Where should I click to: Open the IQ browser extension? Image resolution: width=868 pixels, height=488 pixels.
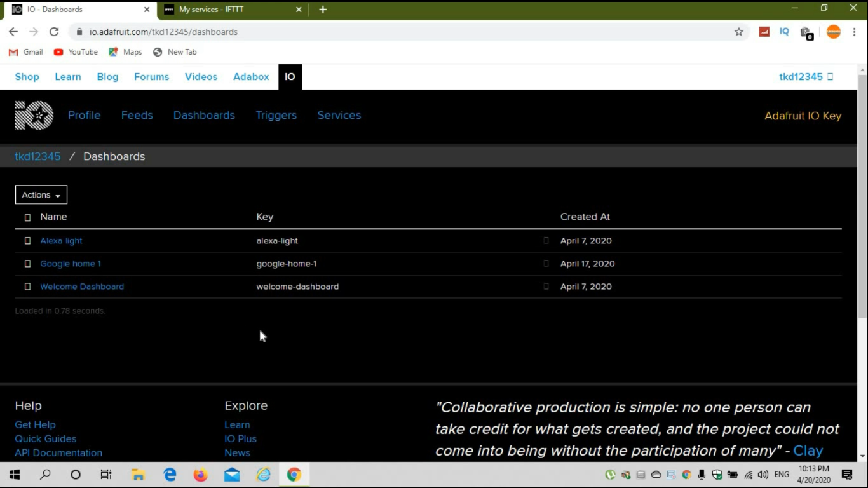pyautogui.click(x=785, y=32)
